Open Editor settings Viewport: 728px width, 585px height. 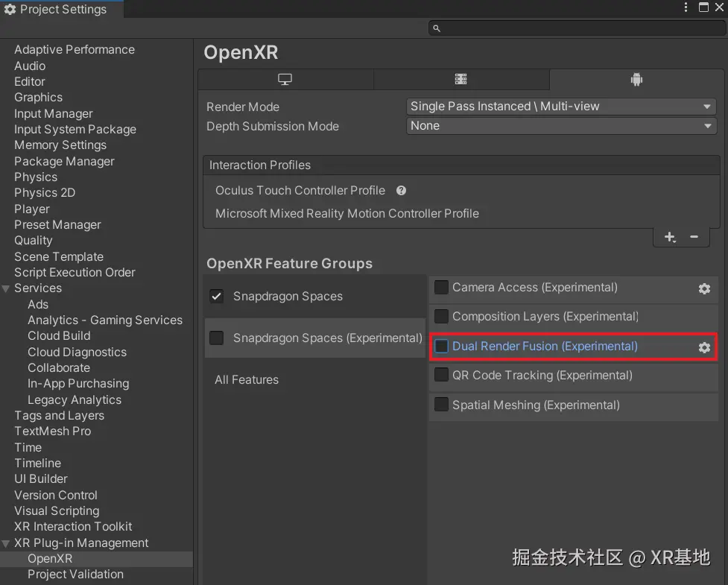[30, 82]
